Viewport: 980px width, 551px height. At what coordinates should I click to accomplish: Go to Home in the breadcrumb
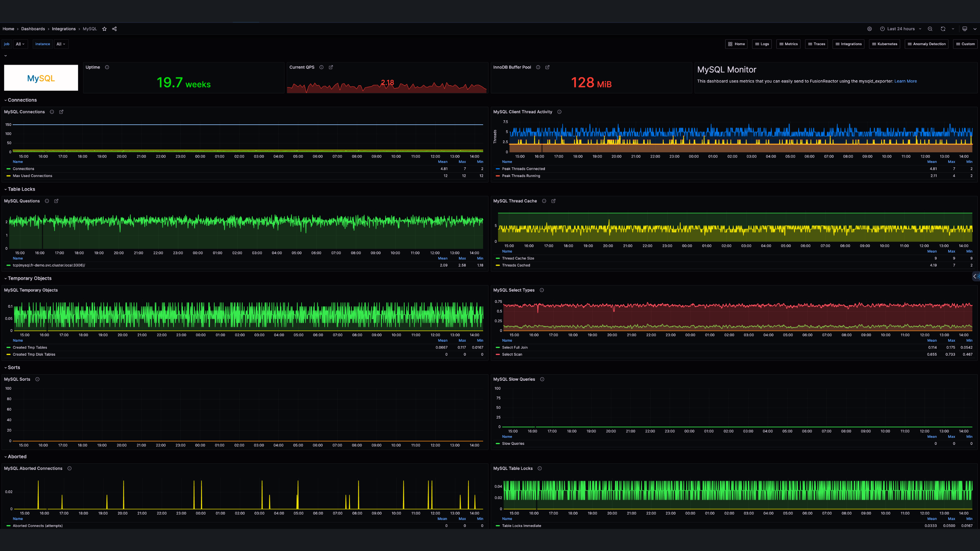pos(8,29)
